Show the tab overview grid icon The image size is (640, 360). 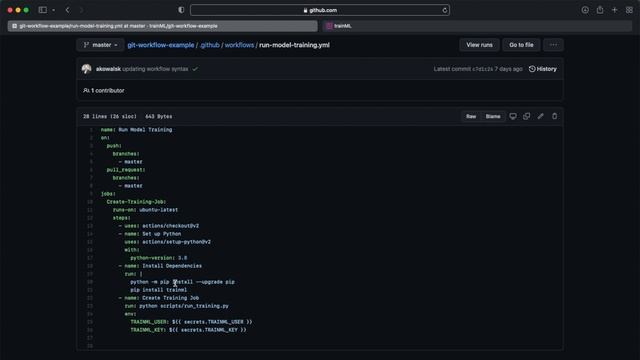pyautogui.click(x=629, y=10)
